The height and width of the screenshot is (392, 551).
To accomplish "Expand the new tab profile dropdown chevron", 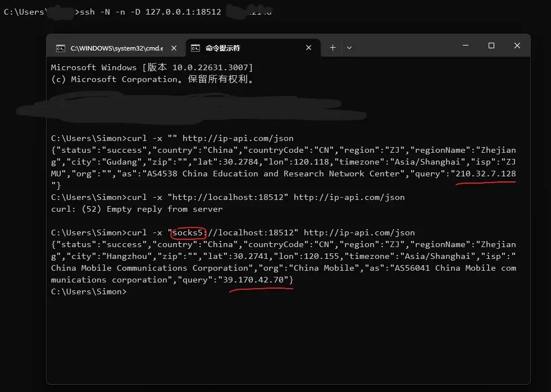I will coord(349,48).
